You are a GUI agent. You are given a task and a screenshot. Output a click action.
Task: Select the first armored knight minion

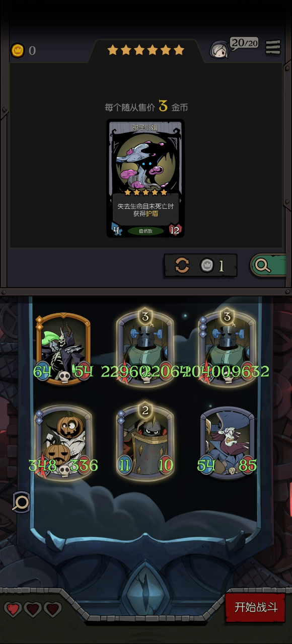[145, 347]
